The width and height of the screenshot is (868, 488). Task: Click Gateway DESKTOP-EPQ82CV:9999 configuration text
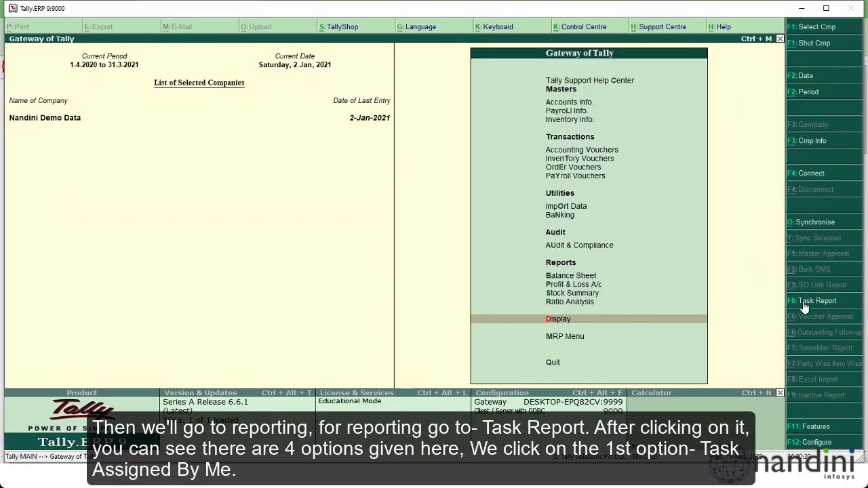549,402
